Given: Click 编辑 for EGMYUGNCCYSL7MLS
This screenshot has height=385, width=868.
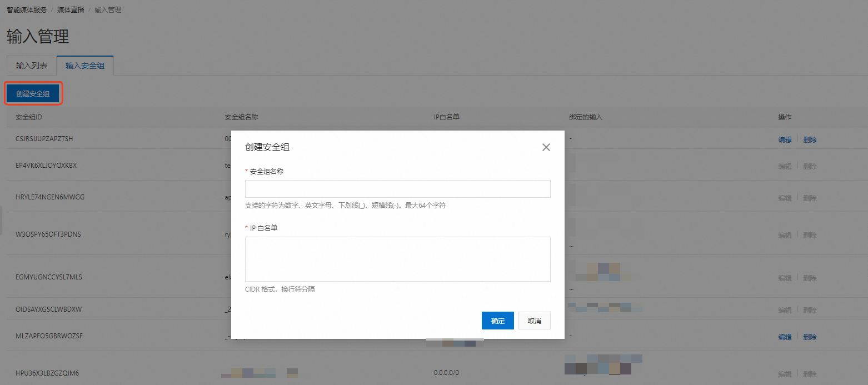Looking at the screenshot, I should click(785, 278).
